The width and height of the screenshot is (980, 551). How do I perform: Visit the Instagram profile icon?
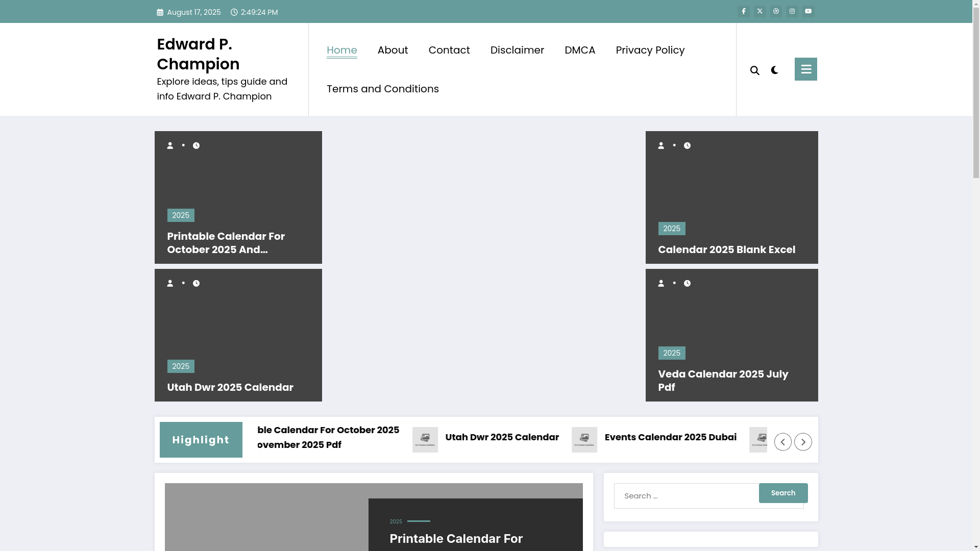tap(792, 11)
